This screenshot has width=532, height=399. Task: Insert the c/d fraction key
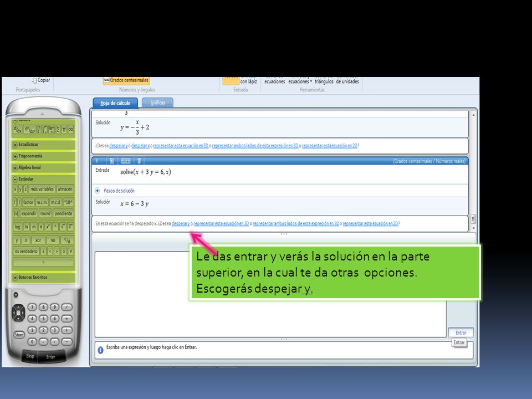(67, 240)
